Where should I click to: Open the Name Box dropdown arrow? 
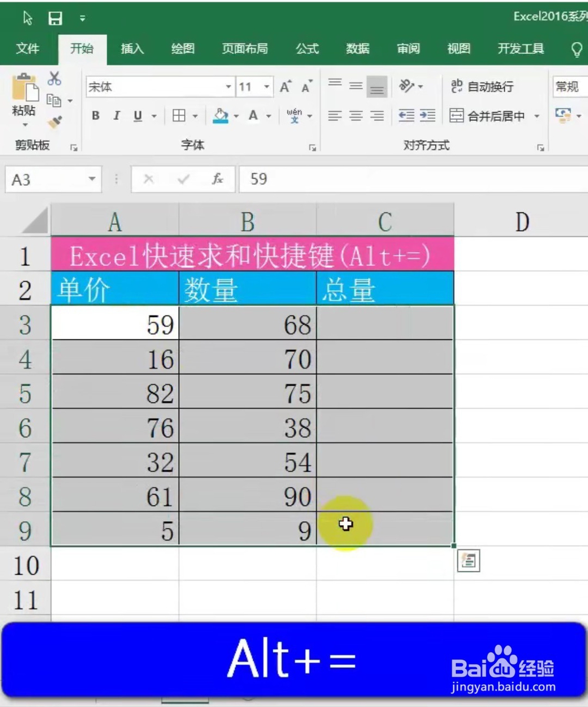(x=92, y=179)
